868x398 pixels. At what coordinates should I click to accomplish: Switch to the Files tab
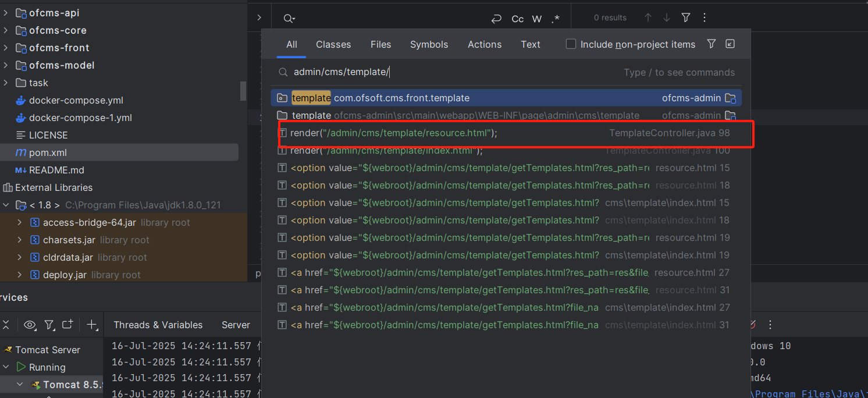(x=380, y=44)
